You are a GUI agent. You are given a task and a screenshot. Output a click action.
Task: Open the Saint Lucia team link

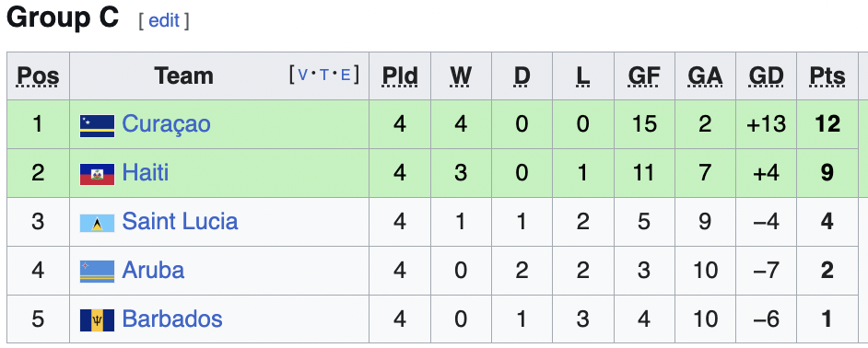pyautogui.click(x=180, y=221)
